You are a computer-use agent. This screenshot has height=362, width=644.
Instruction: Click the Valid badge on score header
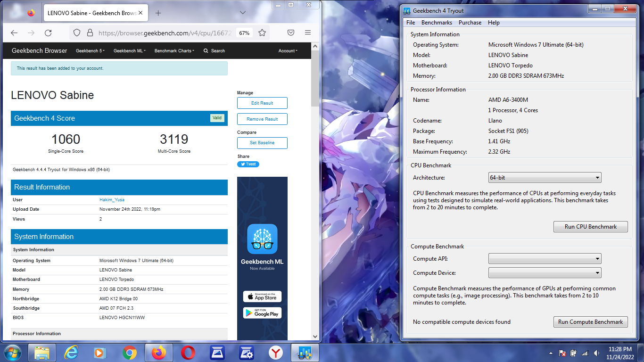(x=217, y=118)
